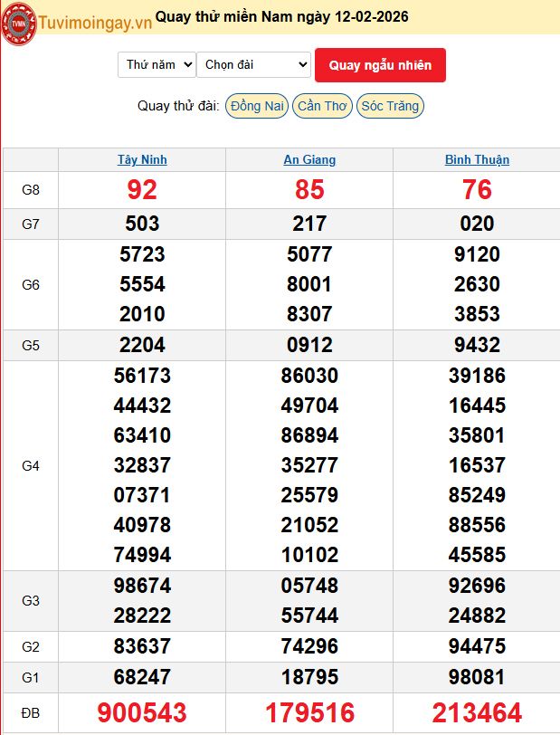The height and width of the screenshot is (735, 560).
Task: Pick the Sóc Trăng trial spin option
Action: click(390, 106)
